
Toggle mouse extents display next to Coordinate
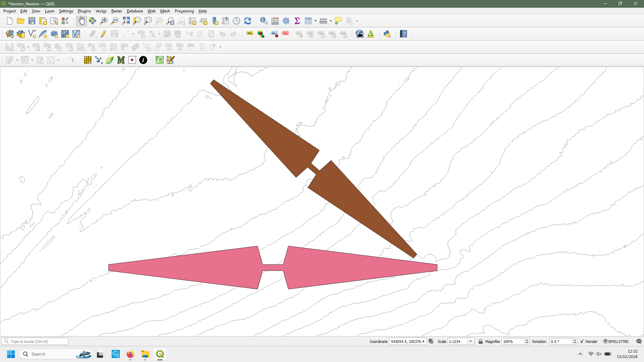[431, 342]
